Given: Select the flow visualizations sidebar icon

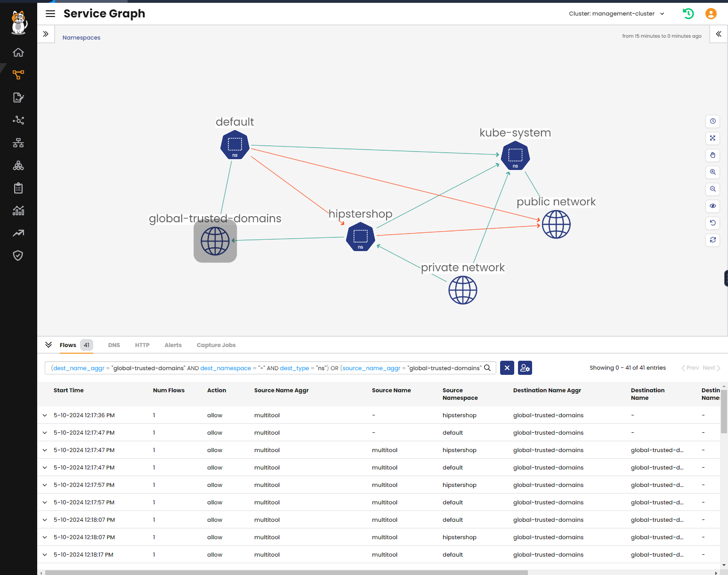Looking at the screenshot, I should 18,120.
